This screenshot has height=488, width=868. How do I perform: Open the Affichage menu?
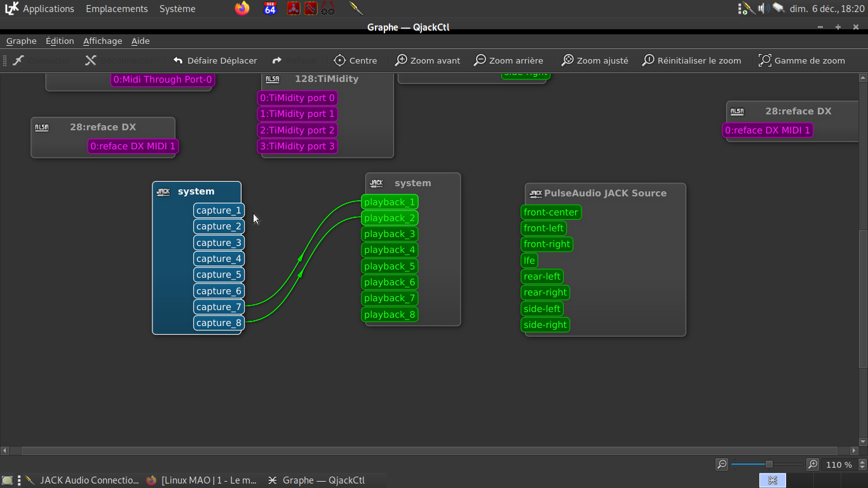point(102,41)
